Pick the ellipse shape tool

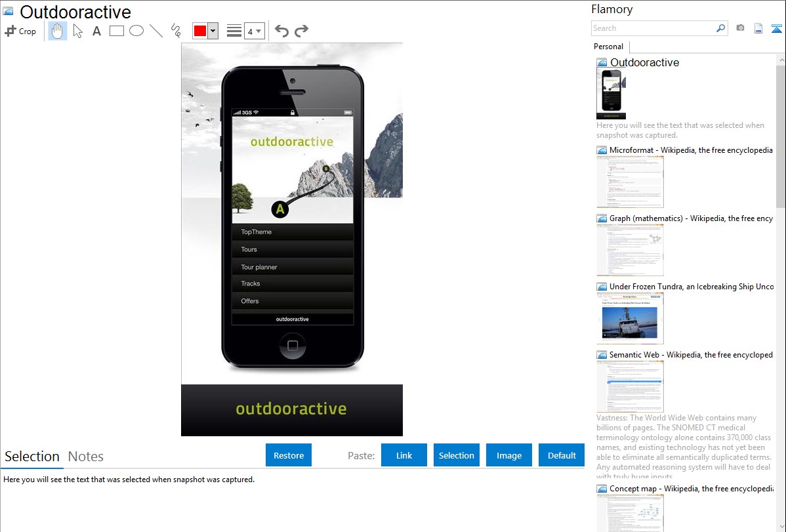pos(136,31)
